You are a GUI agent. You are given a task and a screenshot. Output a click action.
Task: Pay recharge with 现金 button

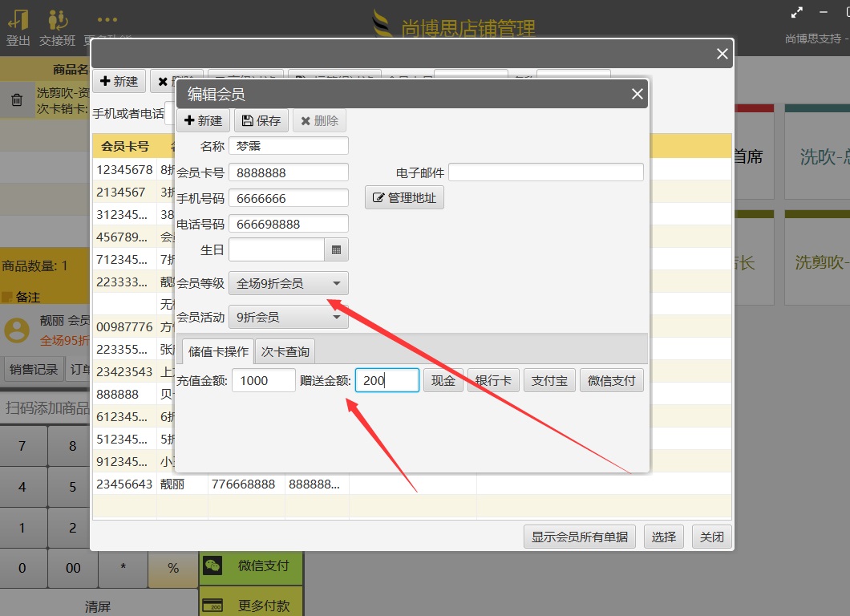tap(443, 380)
